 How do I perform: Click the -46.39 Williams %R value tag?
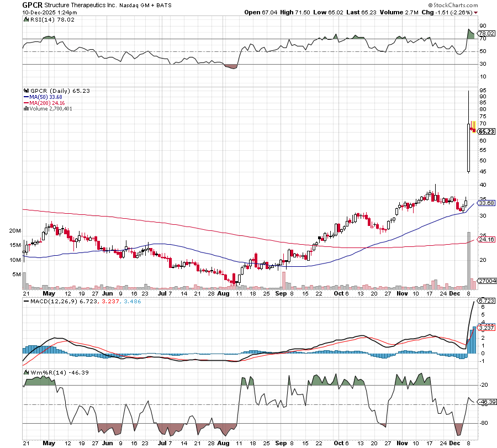(x=486, y=402)
